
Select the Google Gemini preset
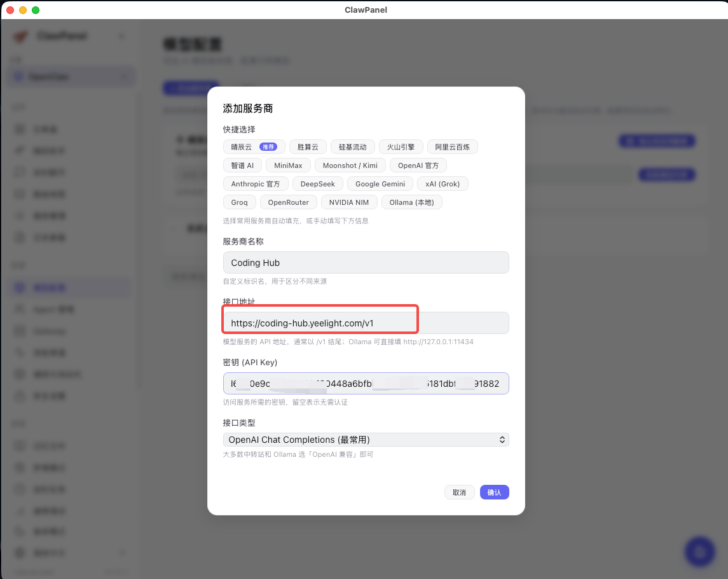380,184
